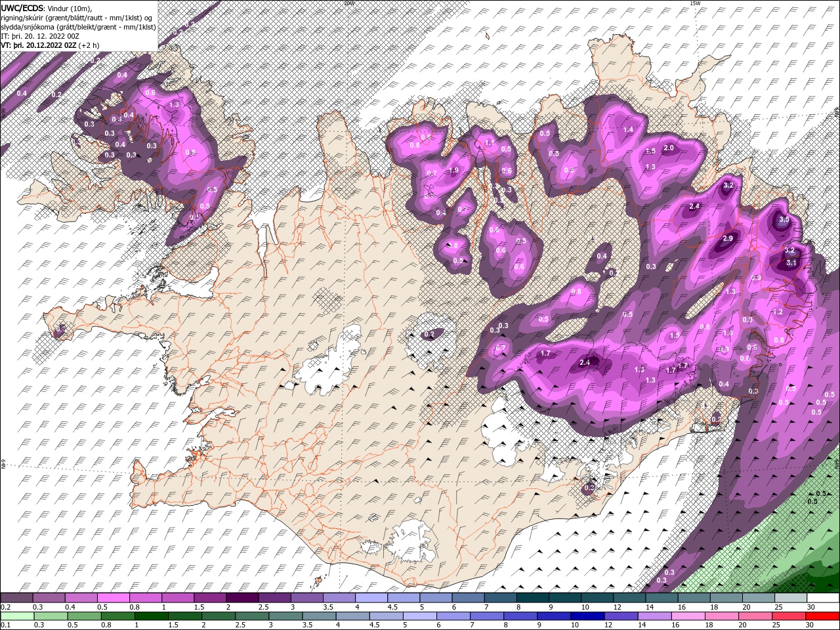Select the pale green 0.1 rain legend swatch
Viewport: 840px width, 630px height.
(x=17, y=616)
